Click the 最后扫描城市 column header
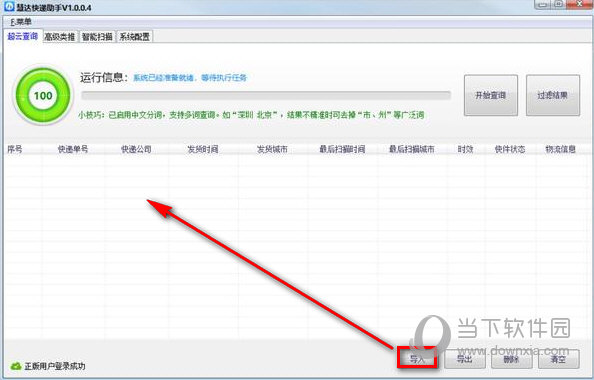The width and height of the screenshot is (594, 380). [412, 149]
